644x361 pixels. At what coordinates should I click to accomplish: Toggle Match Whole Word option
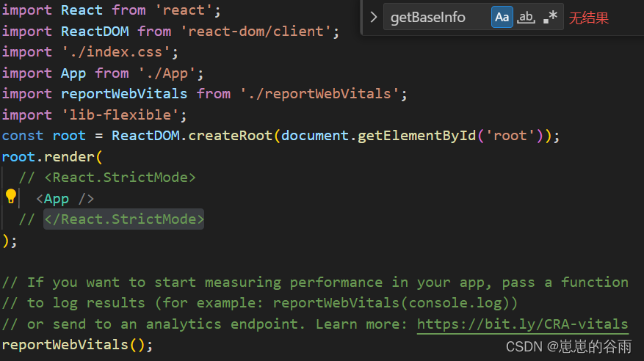[x=526, y=17]
